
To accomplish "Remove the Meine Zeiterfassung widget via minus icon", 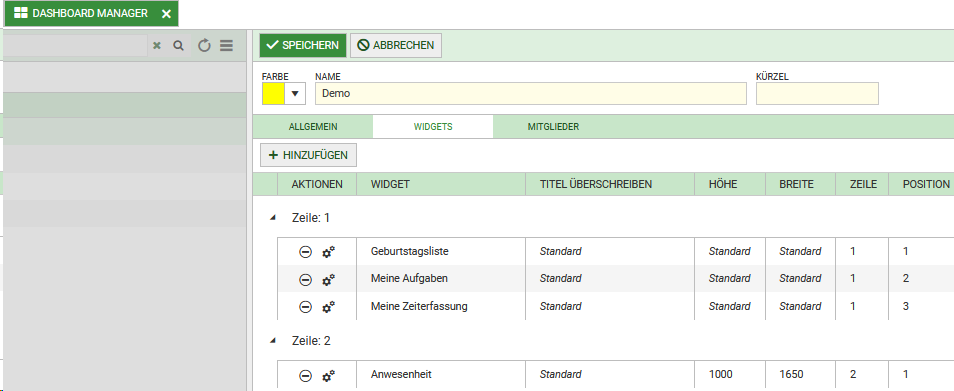I will pyautogui.click(x=305, y=308).
